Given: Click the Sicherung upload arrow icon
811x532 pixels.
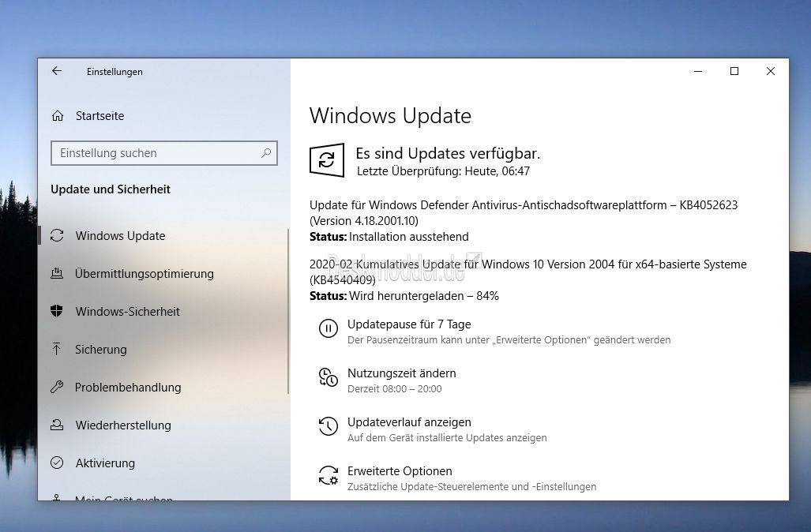Looking at the screenshot, I should tap(57, 349).
